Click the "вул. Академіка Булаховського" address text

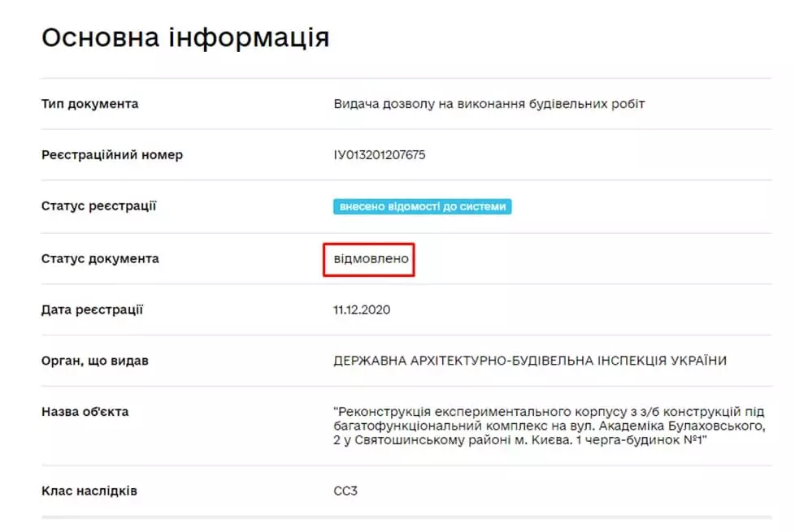pos(671,426)
